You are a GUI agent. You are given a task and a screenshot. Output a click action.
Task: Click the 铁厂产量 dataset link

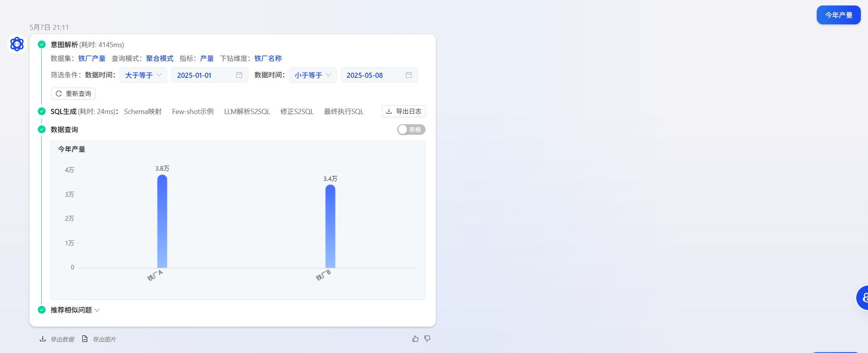92,59
